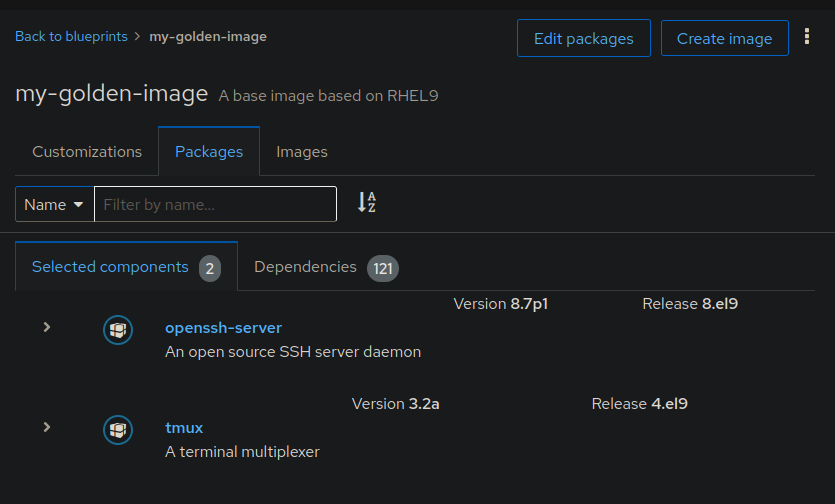This screenshot has width=835, height=504.
Task: Switch to the Images tab
Action: point(301,152)
